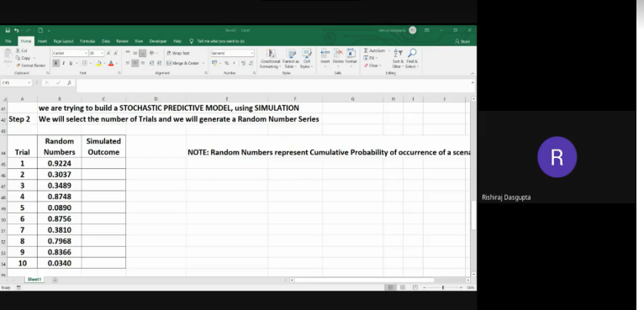Click the Undo arrow icon

(x=17, y=30)
